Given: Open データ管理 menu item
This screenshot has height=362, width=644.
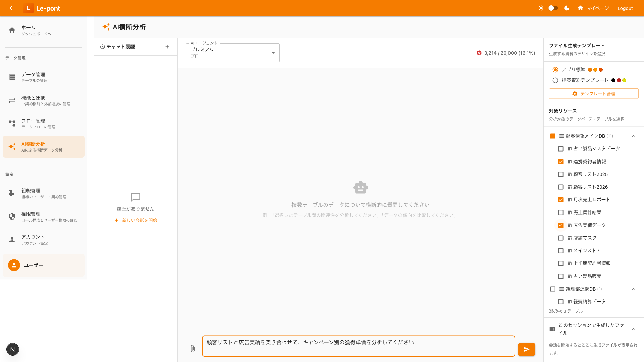Looking at the screenshot, I should (x=44, y=77).
